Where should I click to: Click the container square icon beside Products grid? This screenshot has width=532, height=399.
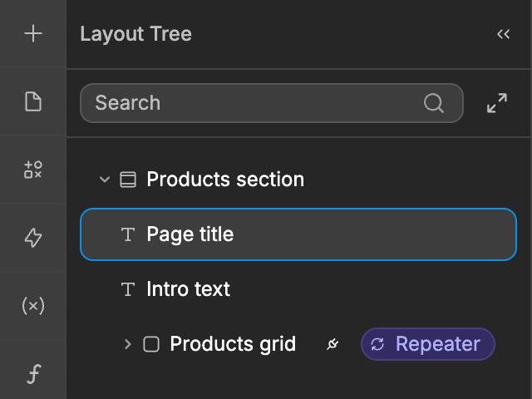[151, 344]
